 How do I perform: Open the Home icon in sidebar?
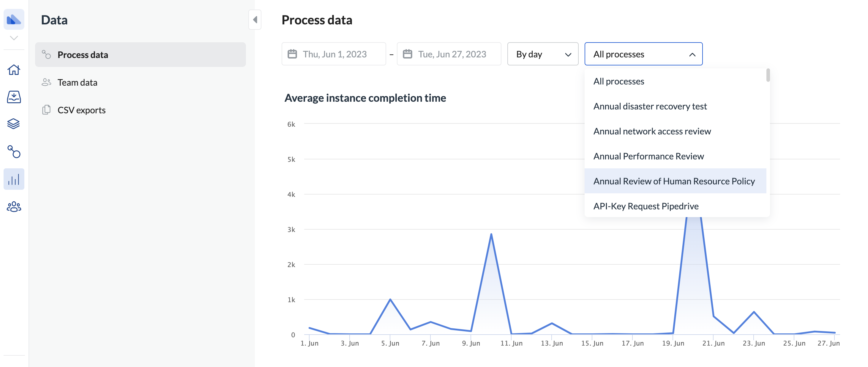point(14,70)
